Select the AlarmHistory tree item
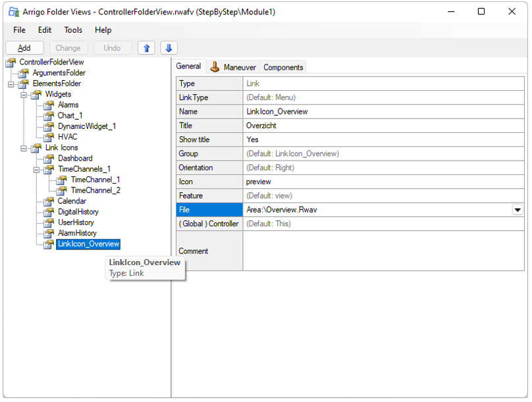 (77, 233)
